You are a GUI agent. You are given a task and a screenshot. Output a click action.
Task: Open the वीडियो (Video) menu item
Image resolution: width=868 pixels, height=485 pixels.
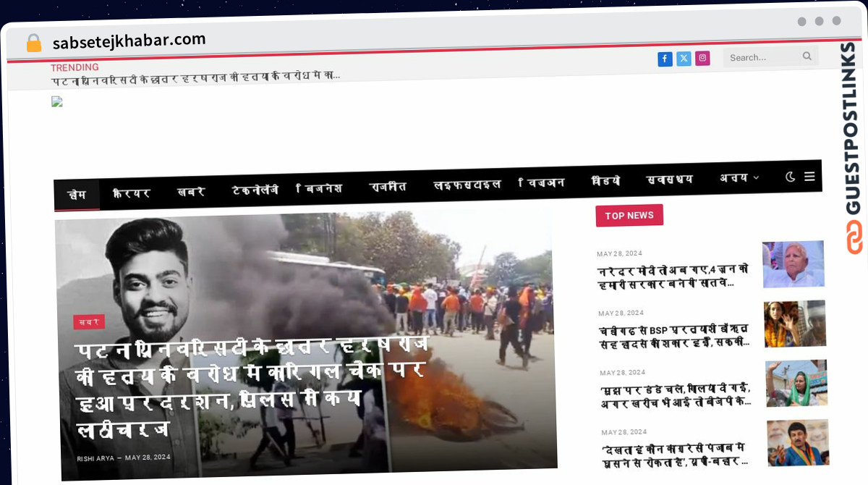[605, 181]
